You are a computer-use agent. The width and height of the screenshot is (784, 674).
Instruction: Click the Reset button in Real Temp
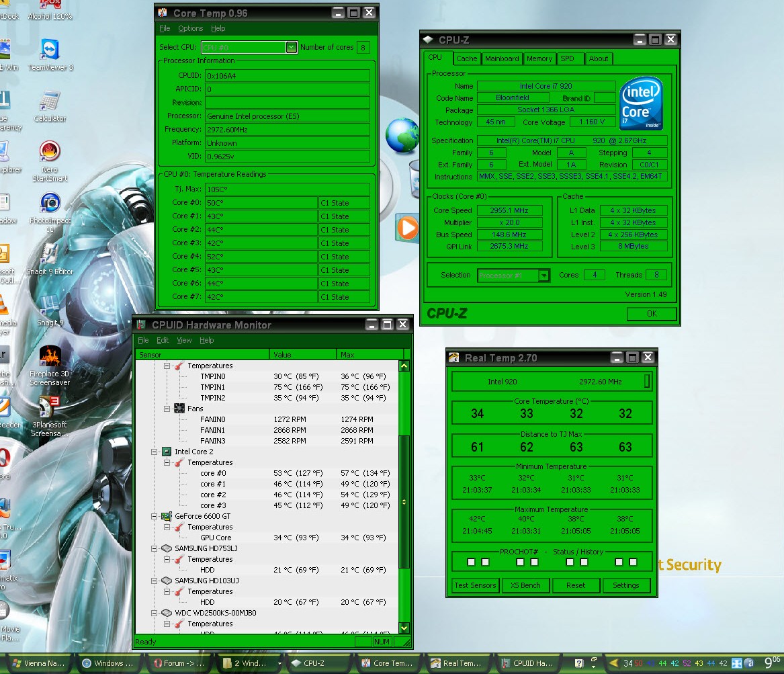coord(576,585)
